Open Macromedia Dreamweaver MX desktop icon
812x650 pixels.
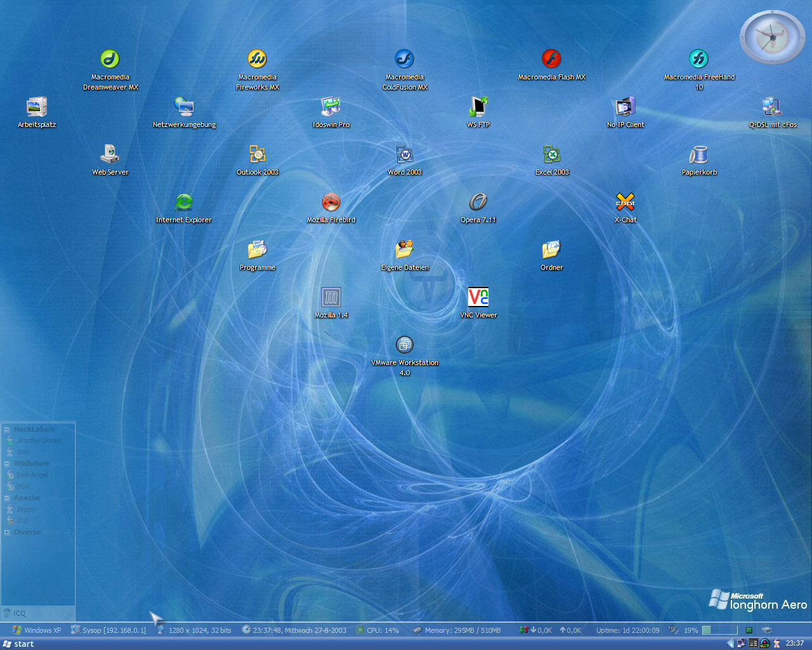(110, 60)
